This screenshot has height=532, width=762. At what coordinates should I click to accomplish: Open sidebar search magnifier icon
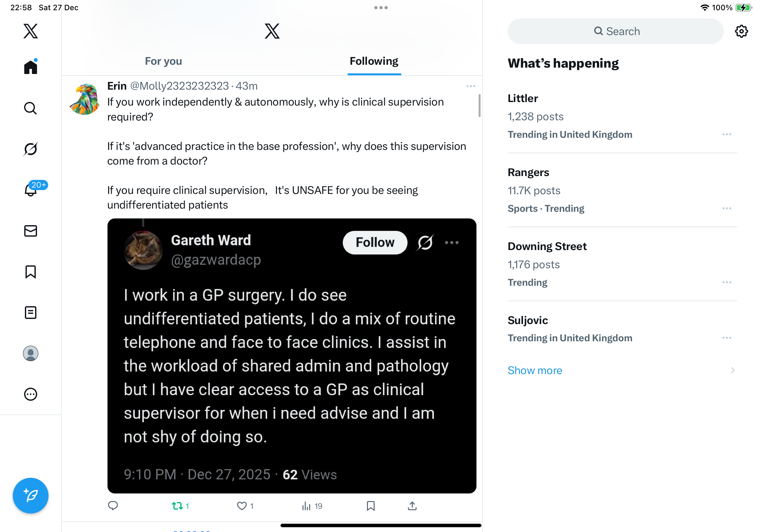(31, 108)
